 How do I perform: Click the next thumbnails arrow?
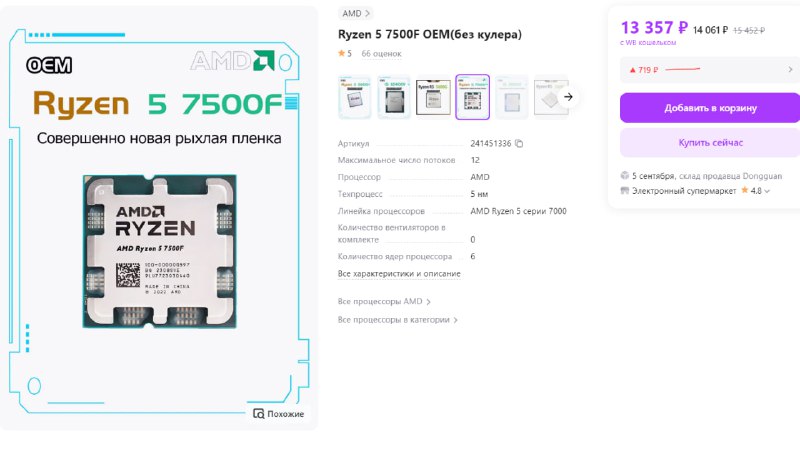(x=568, y=97)
